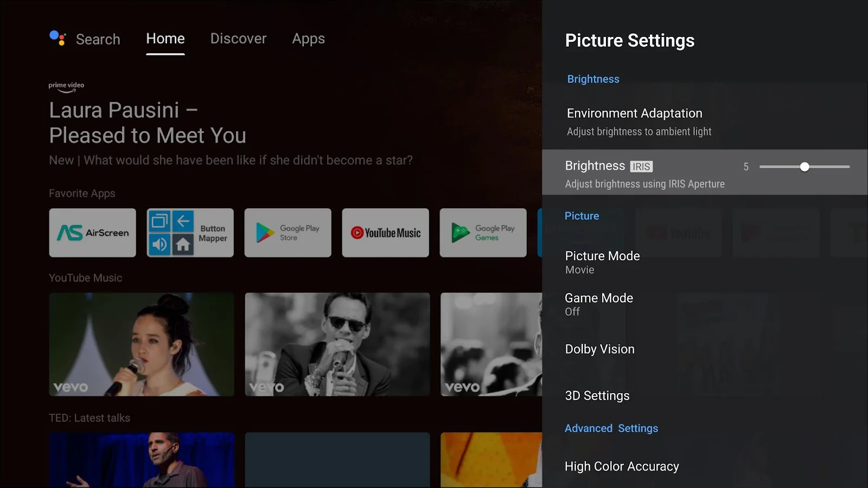Open the Laura Pausini featured title
This screenshot has height=488, width=868.
pyautogui.click(x=148, y=123)
